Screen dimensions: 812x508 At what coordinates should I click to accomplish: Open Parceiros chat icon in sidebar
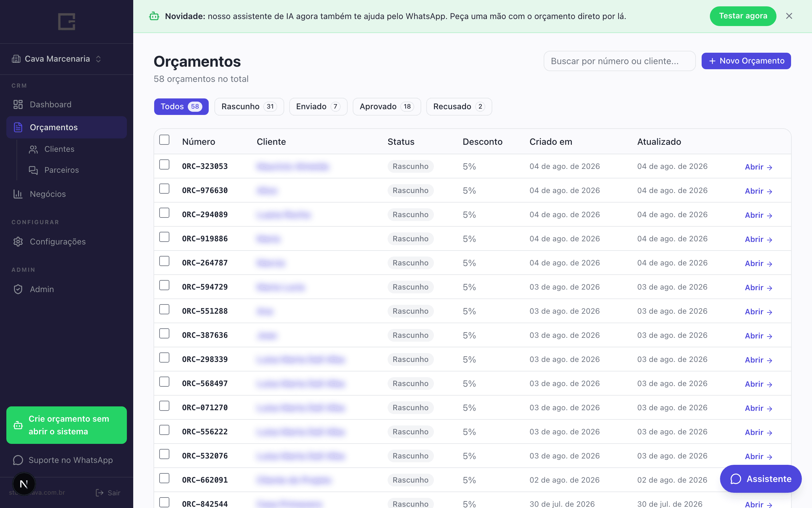[x=33, y=170]
